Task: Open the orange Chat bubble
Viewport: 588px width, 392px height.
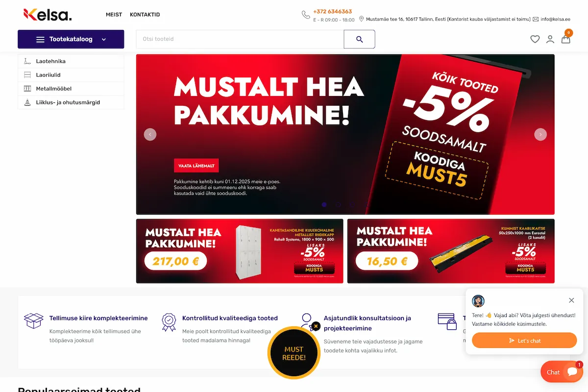Action: click(x=562, y=372)
